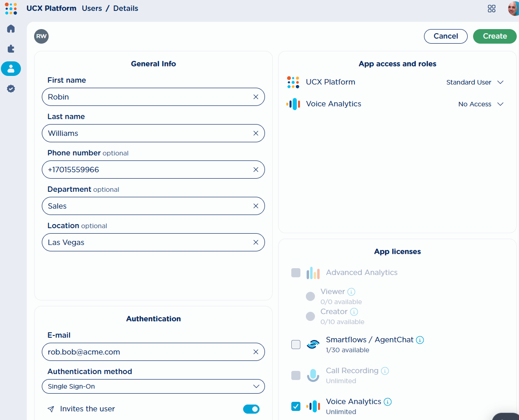Viewport: 519px width, 420px height.
Task: Clear the Department field
Action: (x=255, y=206)
